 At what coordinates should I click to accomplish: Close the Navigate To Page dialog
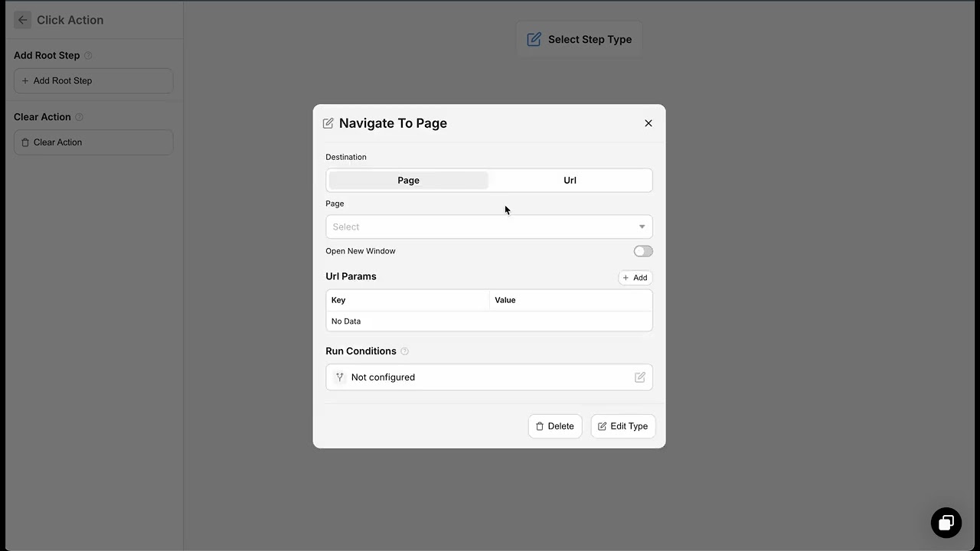point(648,123)
